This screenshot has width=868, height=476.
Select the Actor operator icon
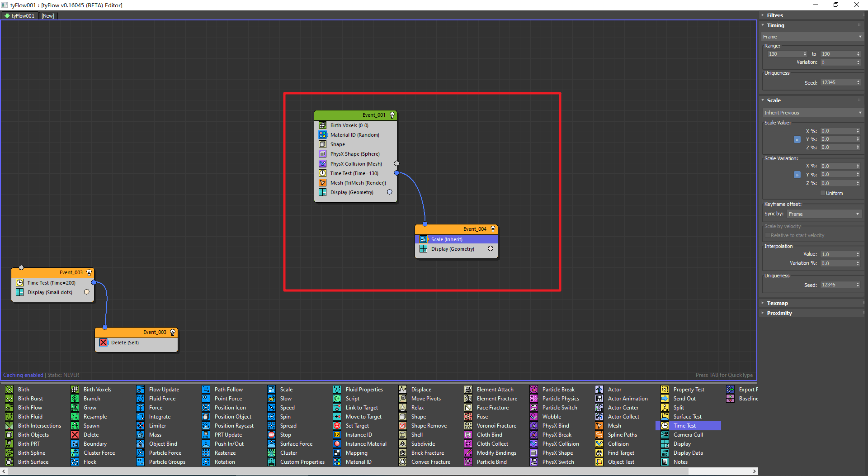pos(599,390)
